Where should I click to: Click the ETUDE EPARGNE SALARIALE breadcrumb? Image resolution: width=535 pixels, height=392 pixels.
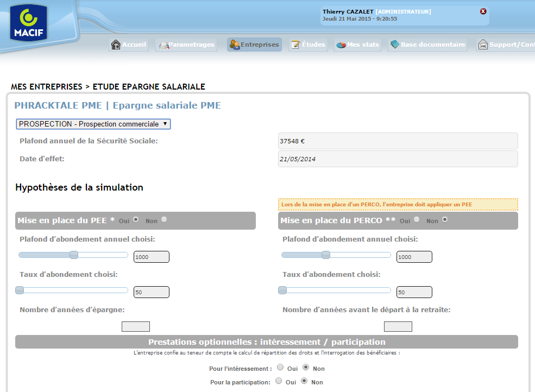coord(149,86)
